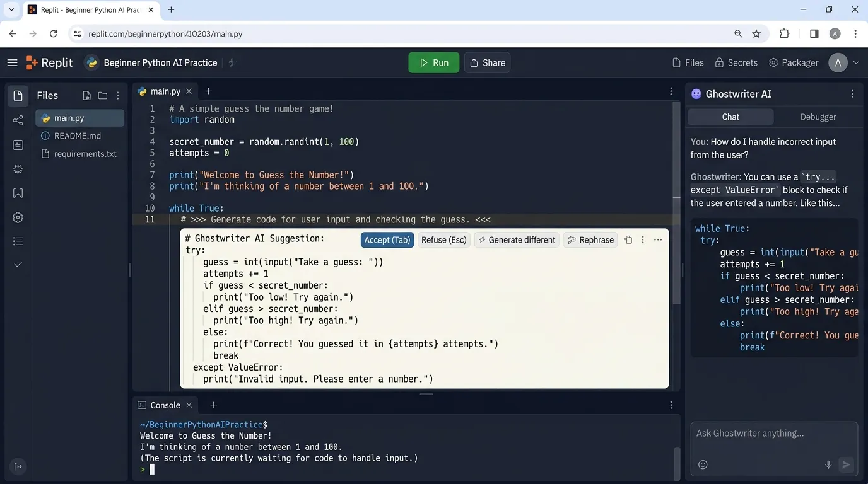Open the bookmark icon in sidebar
The height and width of the screenshot is (484, 868).
tap(18, 193)
